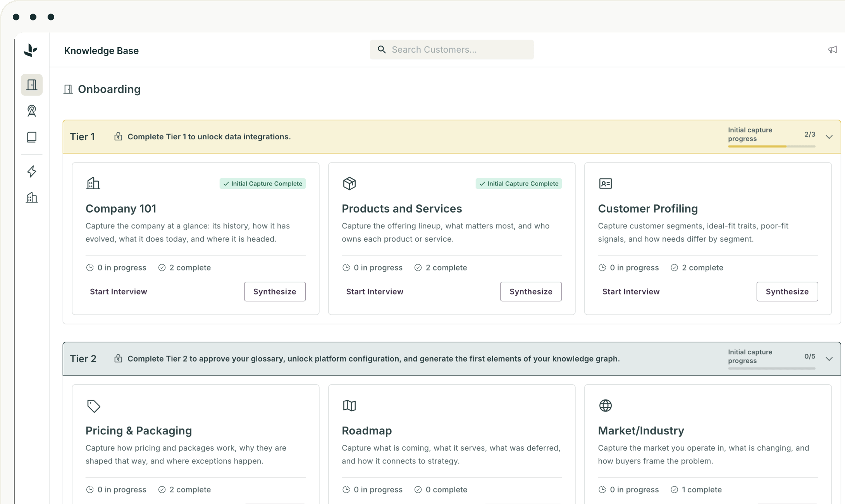Open the building icon in sidebar

pos(32,198)
